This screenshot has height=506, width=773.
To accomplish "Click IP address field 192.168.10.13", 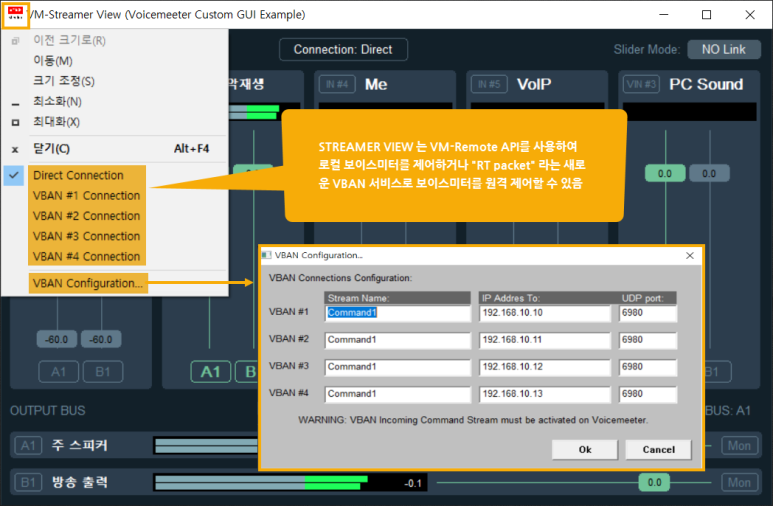I will (x=545, y=395).
